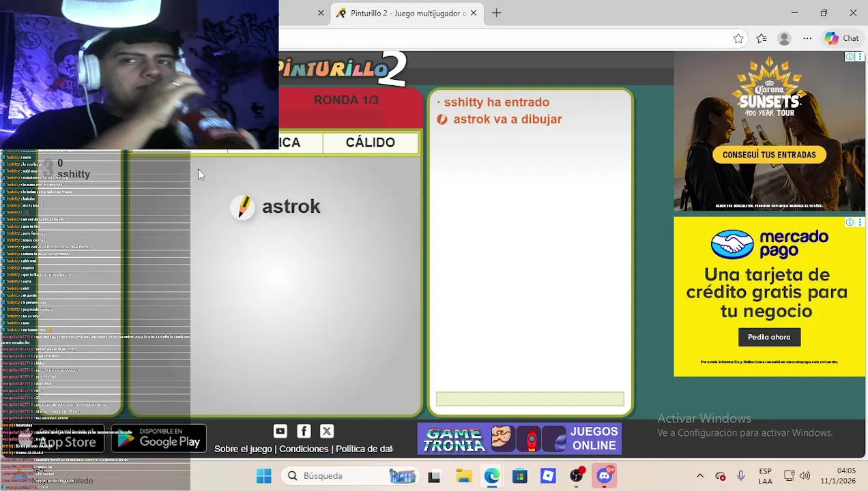The image size is (868, 491).
Task: Open the browser settings three-dot menu
Action: (807, 39)
